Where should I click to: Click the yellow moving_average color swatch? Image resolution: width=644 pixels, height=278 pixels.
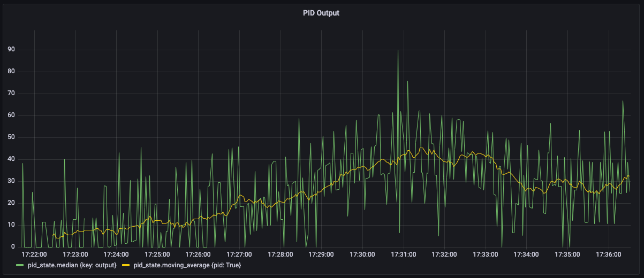(x=126, y=265)
